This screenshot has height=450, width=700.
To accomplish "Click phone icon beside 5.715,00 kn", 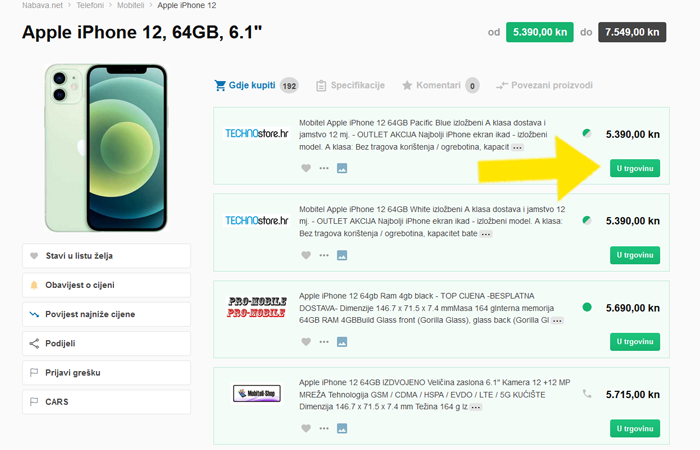I will 587,394.
